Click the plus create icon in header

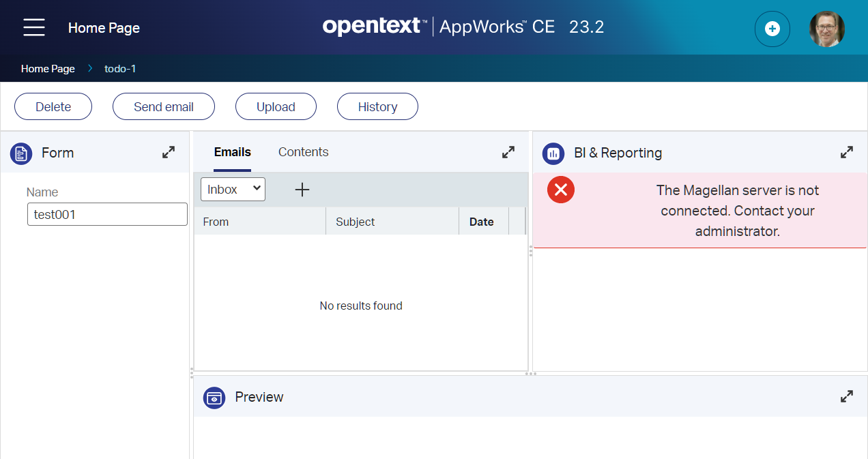click(772, 29)
